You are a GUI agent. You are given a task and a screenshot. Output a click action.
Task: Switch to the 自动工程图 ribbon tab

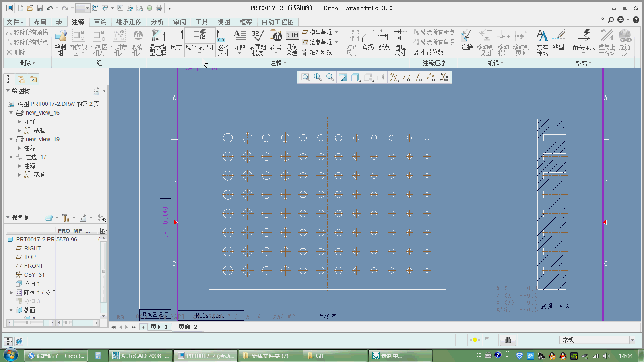[278, 22]
